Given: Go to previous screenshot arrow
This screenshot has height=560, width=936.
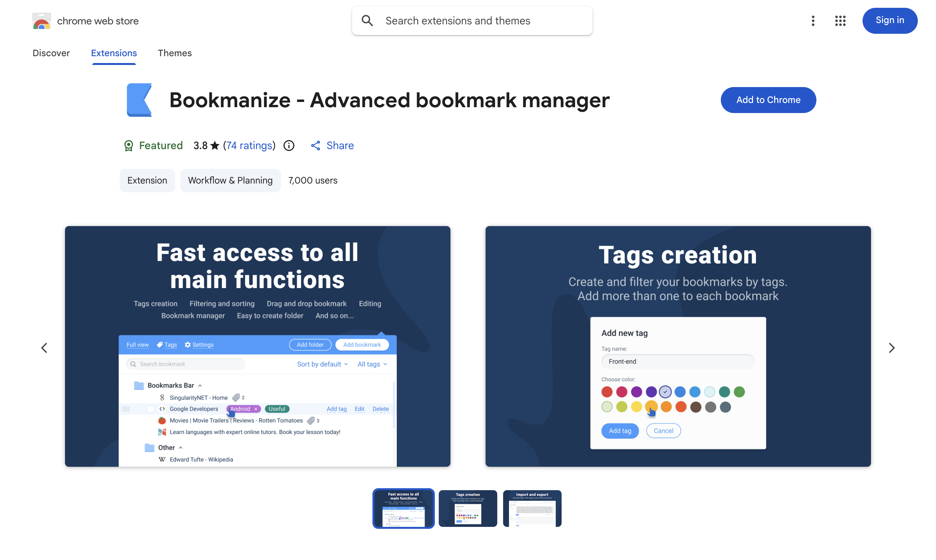Looking at the screenshot, I should (x=44, y=348).
